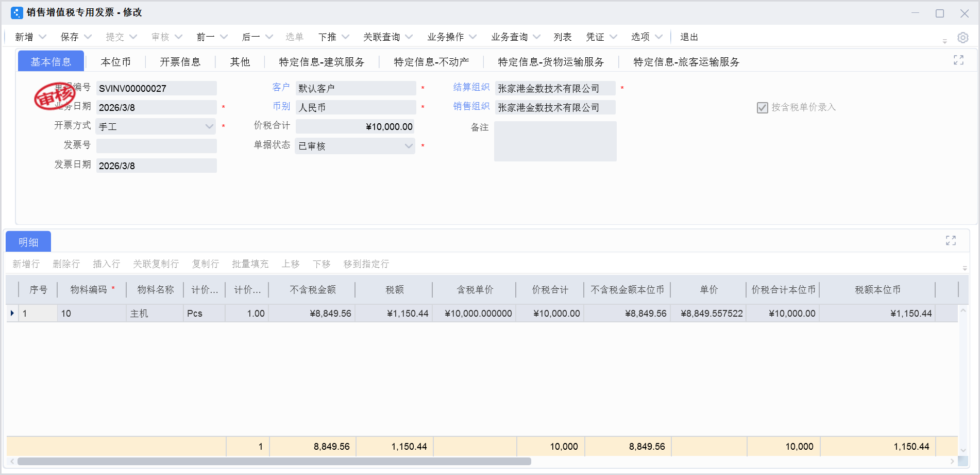Expand the 保存 dropdown arrow
This screenshot has width=980, height=475.
pyautogui.click(x=88, y=37)
